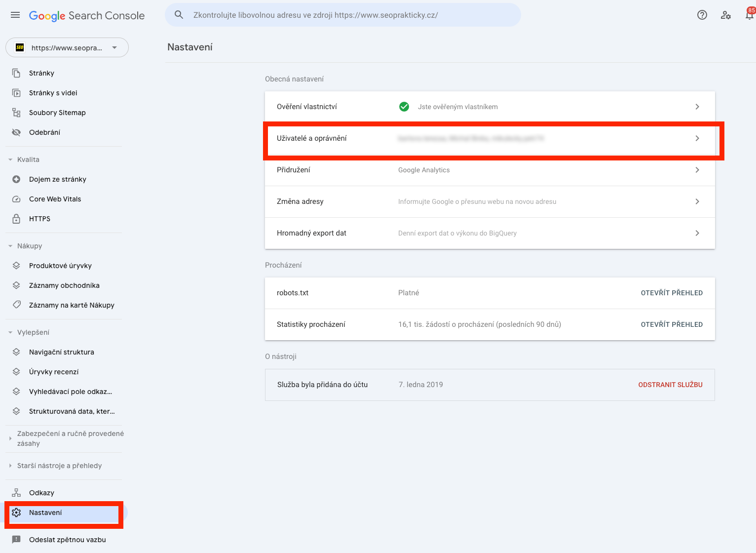Open robots.txt OTEVŘÍT PŘEHLED link
Viewport: 756px width, 553px height.
[x=672, y=293]
